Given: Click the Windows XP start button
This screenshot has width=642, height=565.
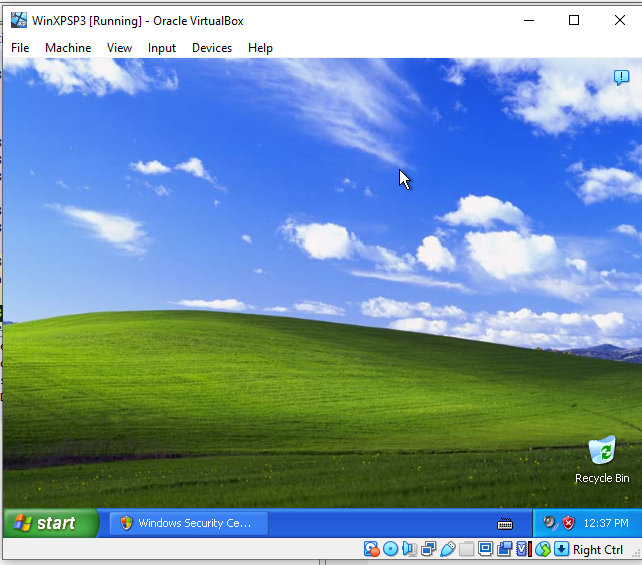Looking at the screenshot, I should (x=50, y=523).
